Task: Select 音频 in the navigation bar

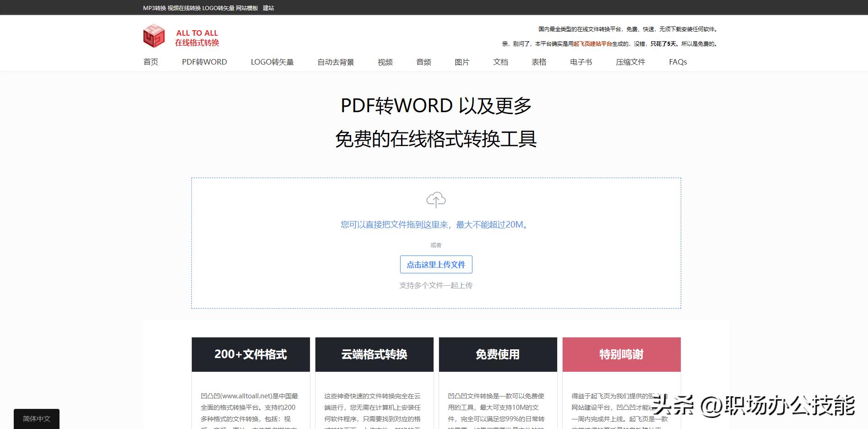Action: 423,62
